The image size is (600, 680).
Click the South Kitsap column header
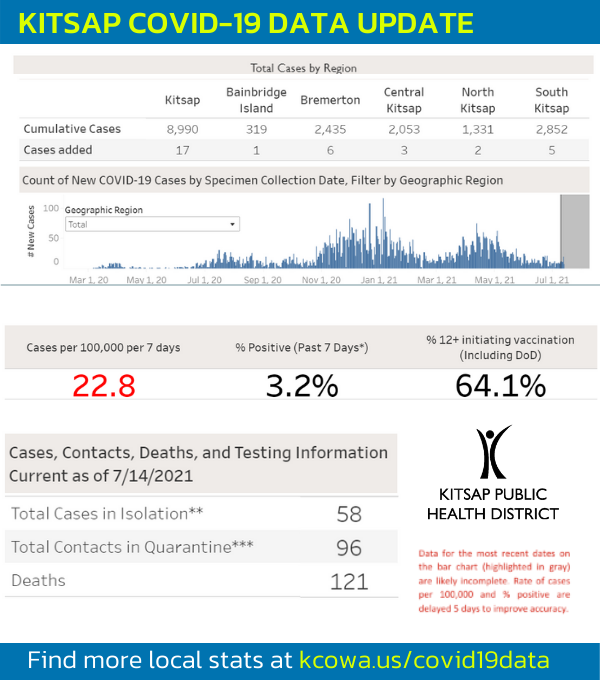(x=551, y=100)
